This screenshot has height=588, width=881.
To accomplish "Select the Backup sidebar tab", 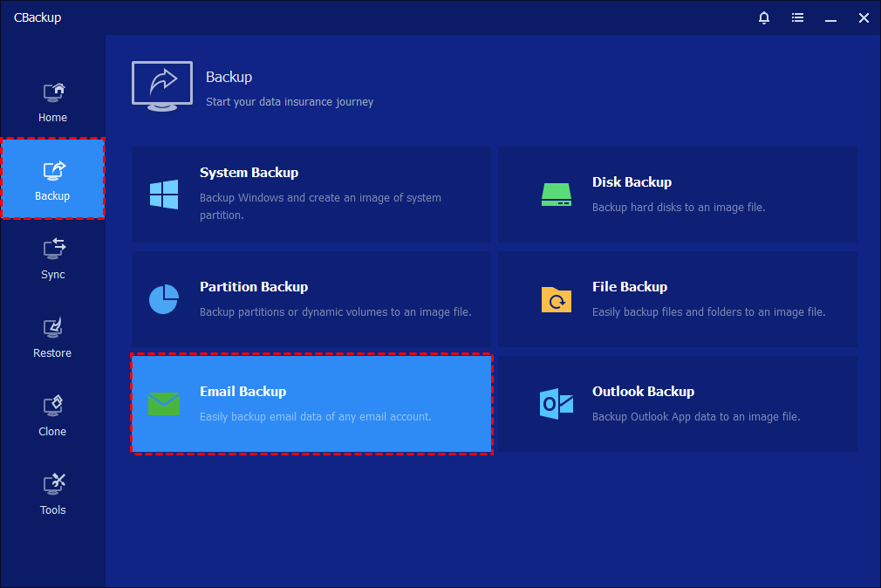I will coord(52,180).
